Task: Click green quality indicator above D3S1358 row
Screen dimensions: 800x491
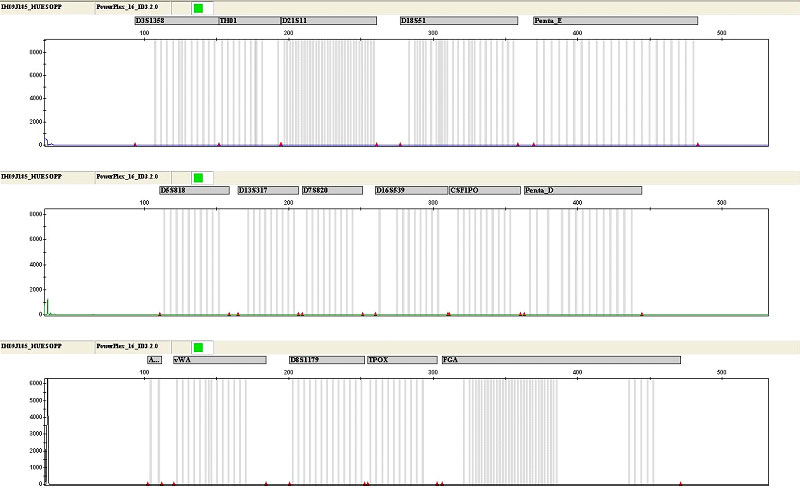Action: point(198,8)
